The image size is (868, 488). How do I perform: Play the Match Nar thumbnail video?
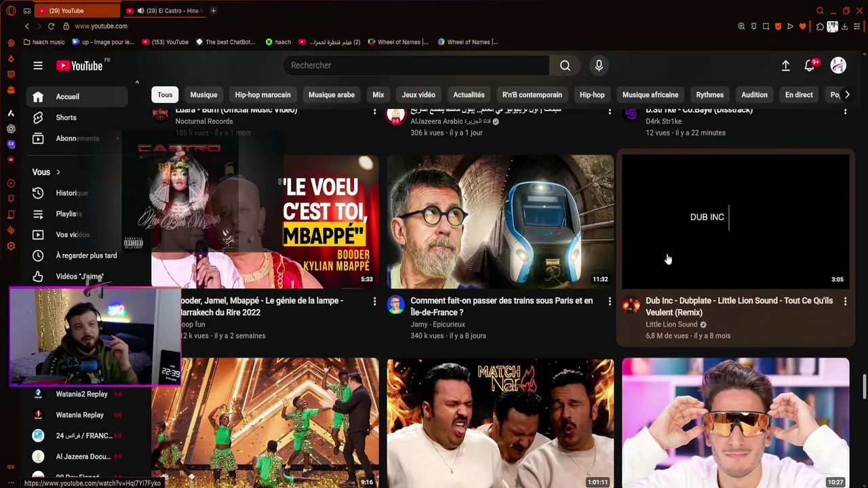pos(500,423)
